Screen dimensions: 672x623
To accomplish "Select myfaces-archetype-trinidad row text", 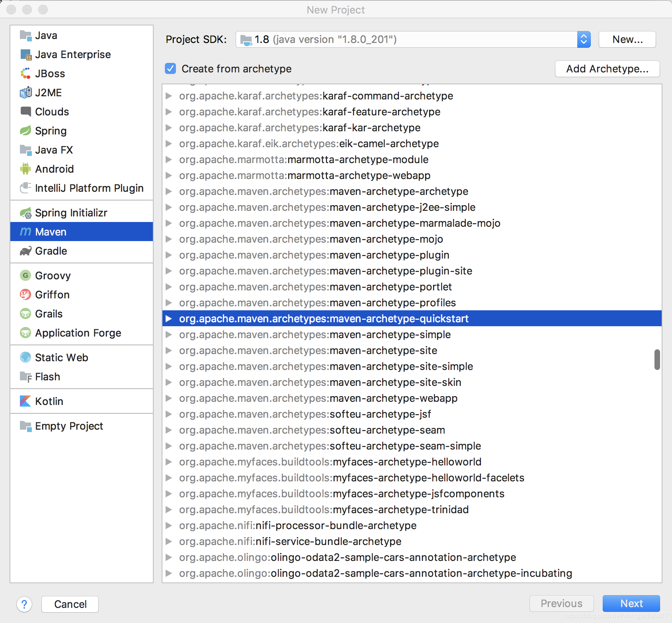I will (x=324, y=510).
